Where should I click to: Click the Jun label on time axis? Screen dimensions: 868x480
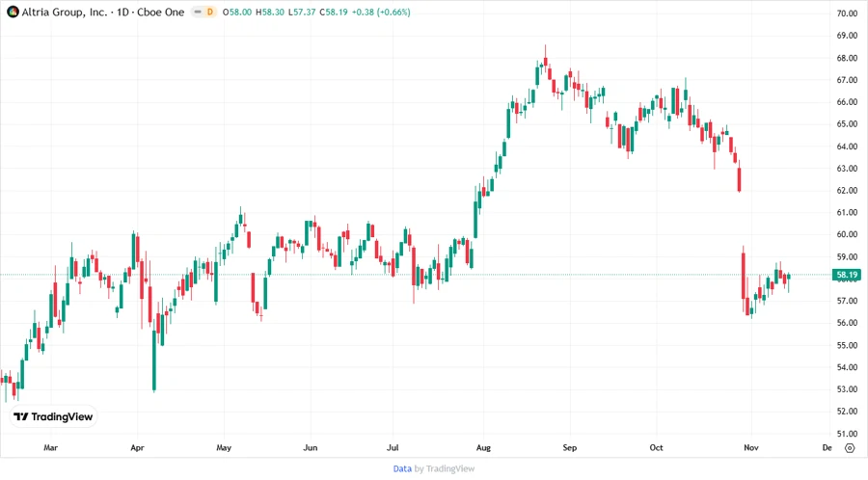[310, 447]
